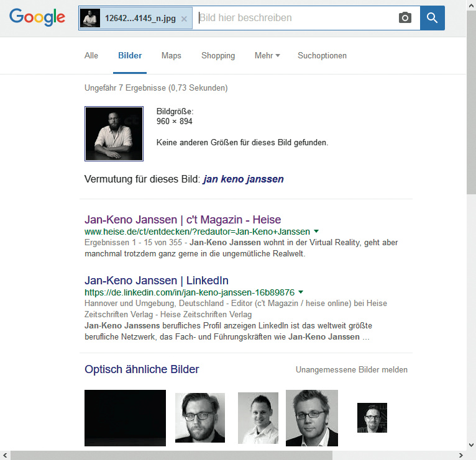476x460 pixels.
Task: Click the horizontal scroll right arrow
Action: coord(461,455)
